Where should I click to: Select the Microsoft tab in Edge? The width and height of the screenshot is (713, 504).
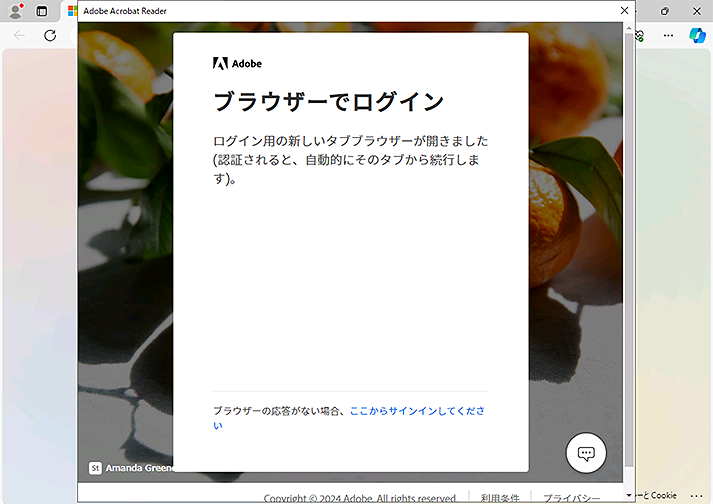pos(72,11)
